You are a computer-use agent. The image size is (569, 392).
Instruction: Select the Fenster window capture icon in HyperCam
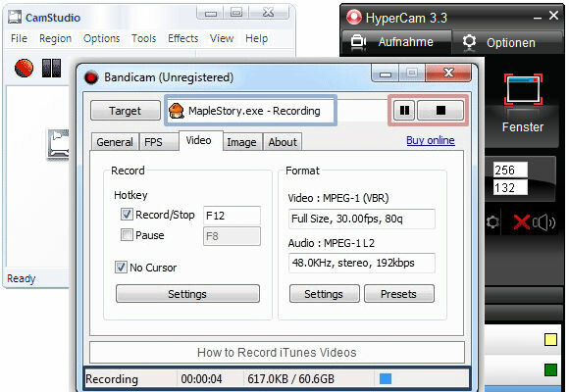523,89
